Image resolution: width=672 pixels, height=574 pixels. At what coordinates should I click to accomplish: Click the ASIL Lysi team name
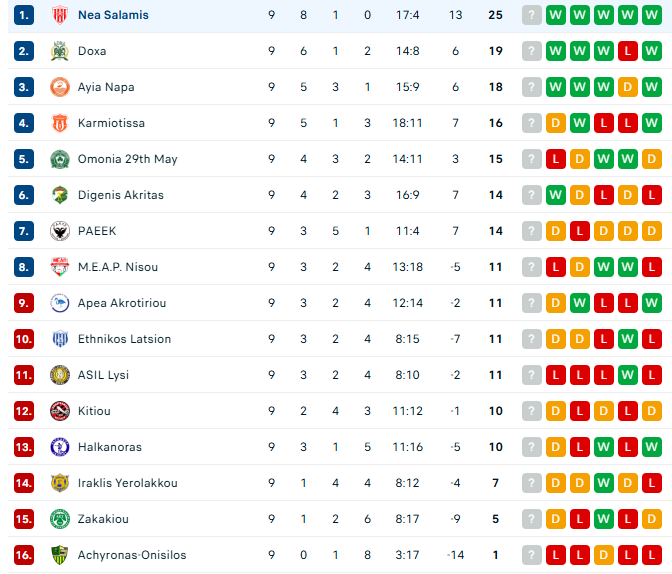[x=103, y=375]
